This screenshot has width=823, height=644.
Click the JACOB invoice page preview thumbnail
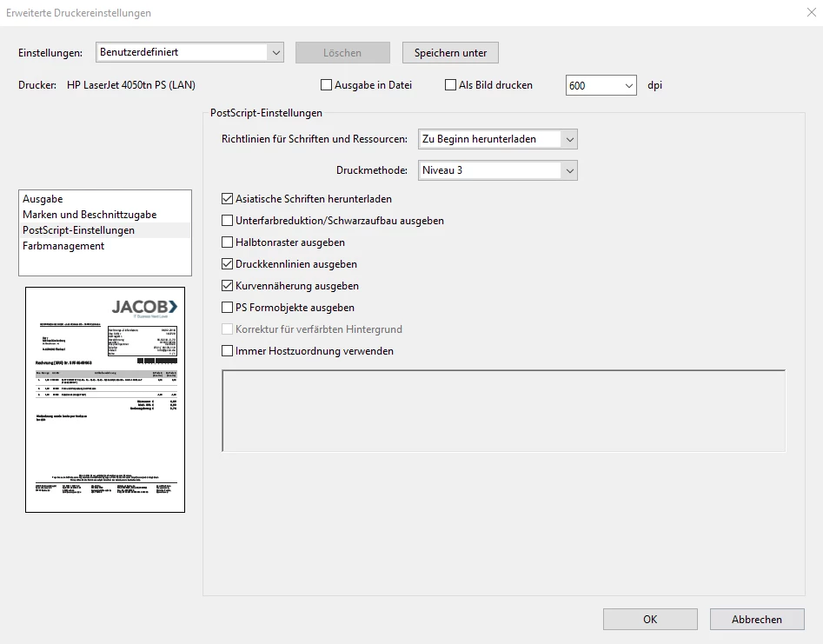[x=105, y=400]
